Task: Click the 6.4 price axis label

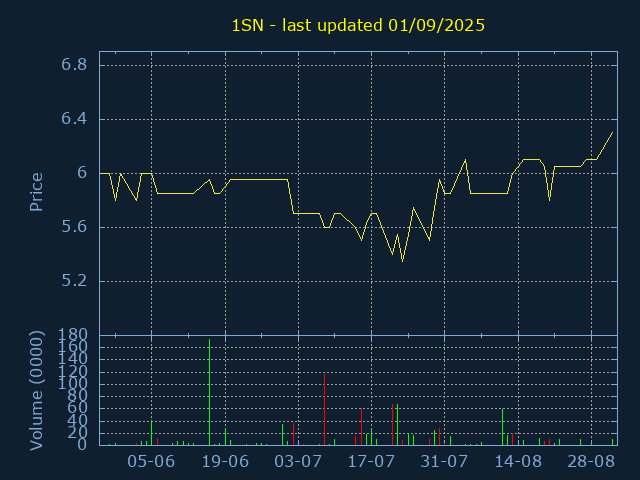Action: point(74,119)
